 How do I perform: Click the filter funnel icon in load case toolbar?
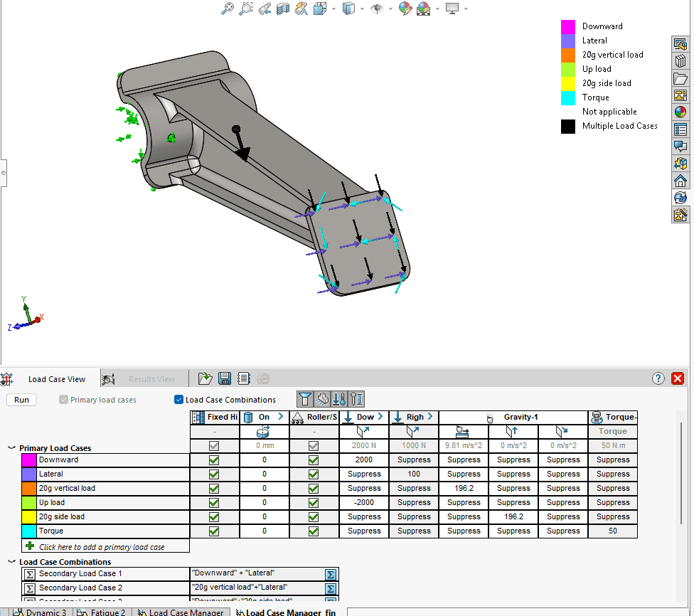pyautogui.click(x=304, y=399)
